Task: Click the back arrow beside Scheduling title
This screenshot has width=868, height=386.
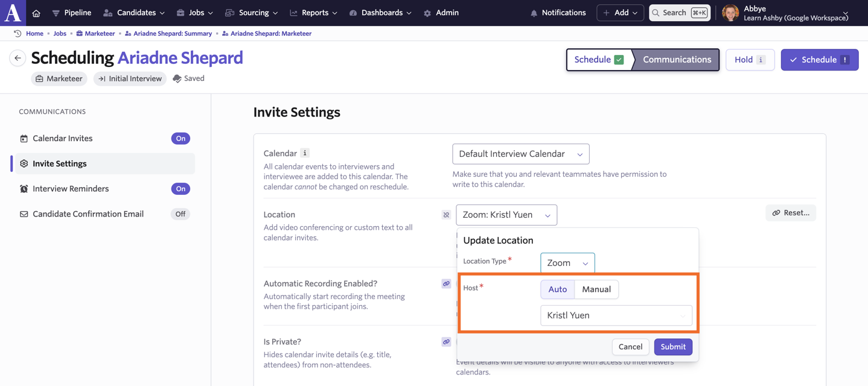Action: tap(18, 59)
